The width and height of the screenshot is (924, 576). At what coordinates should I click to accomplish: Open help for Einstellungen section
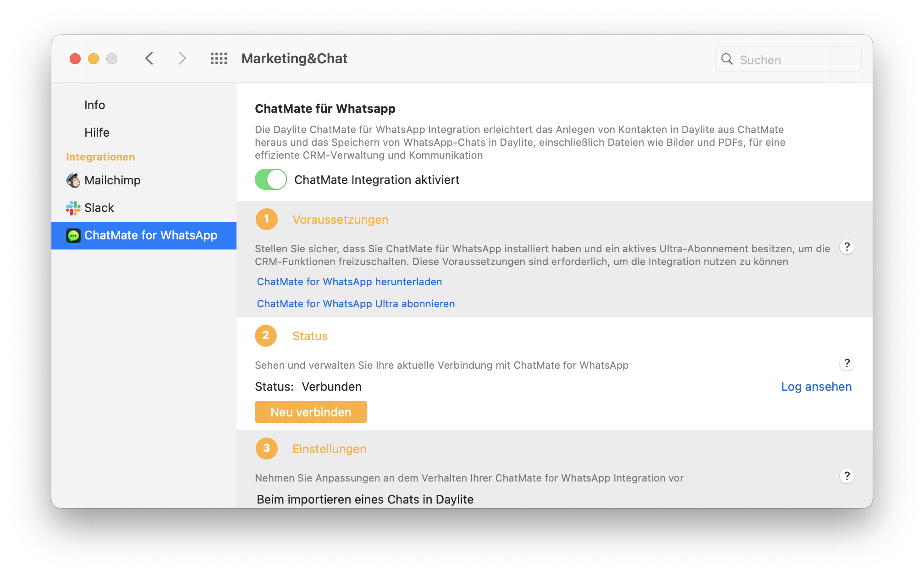point(847,476)
